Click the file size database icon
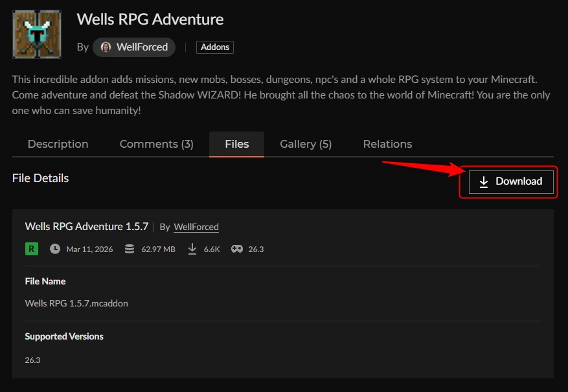 (129, 249)
